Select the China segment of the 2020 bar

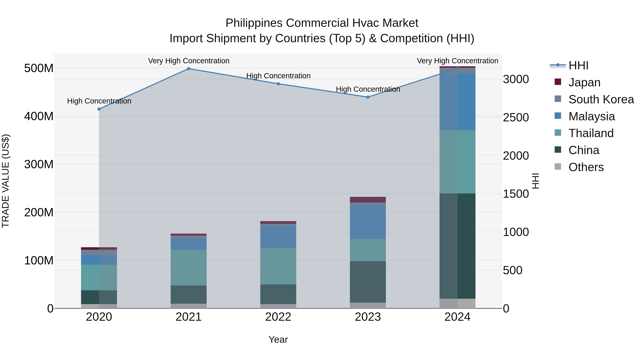coord(99,297)
